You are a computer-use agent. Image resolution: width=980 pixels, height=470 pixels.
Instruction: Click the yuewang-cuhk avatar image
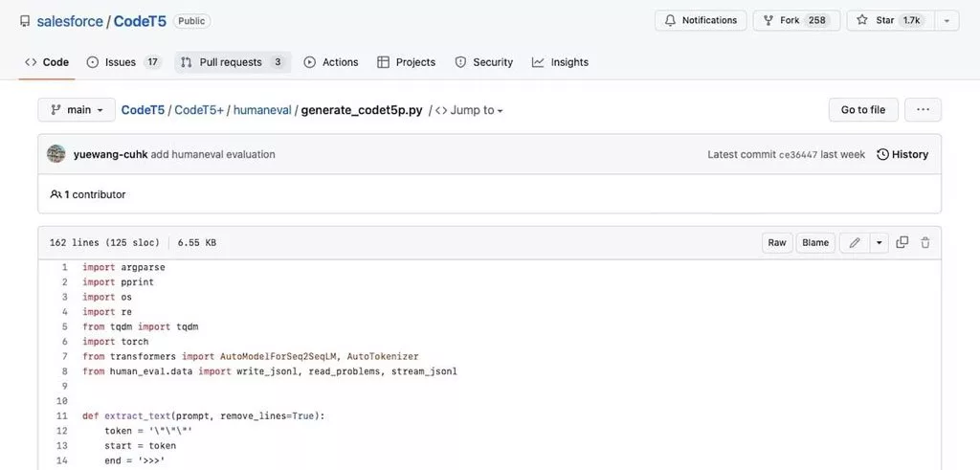pos(56,154)
